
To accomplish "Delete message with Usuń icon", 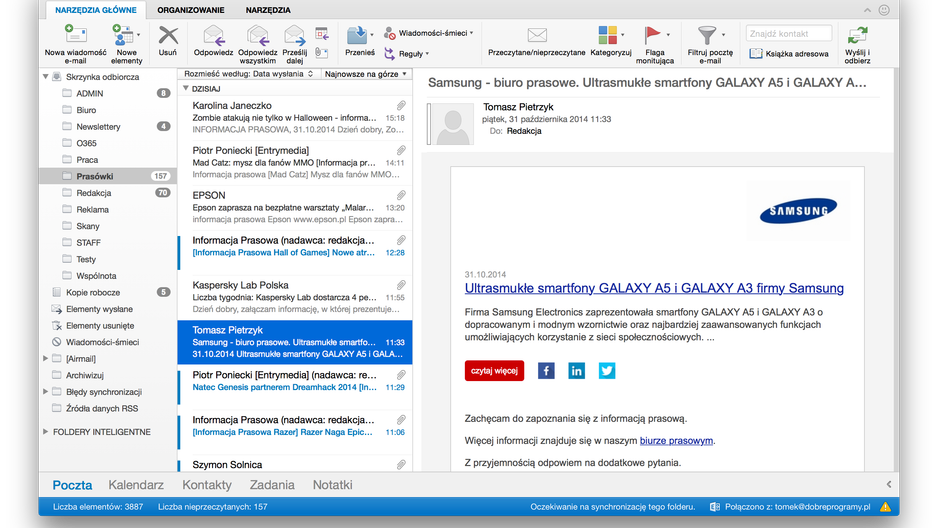I will coord(168,36).
